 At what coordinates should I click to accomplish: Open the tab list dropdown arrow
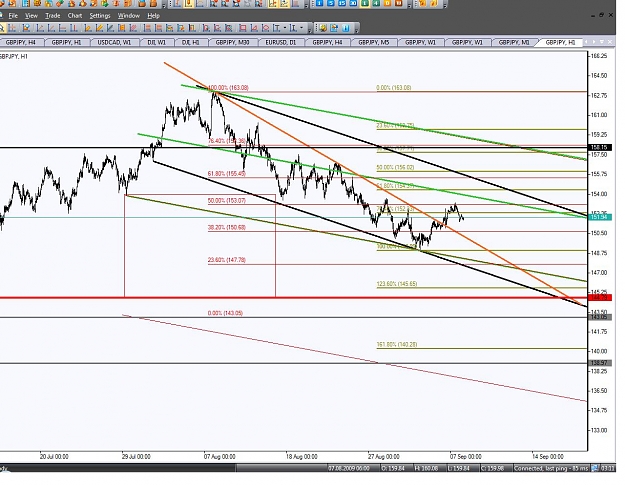[x=601, y=42]
